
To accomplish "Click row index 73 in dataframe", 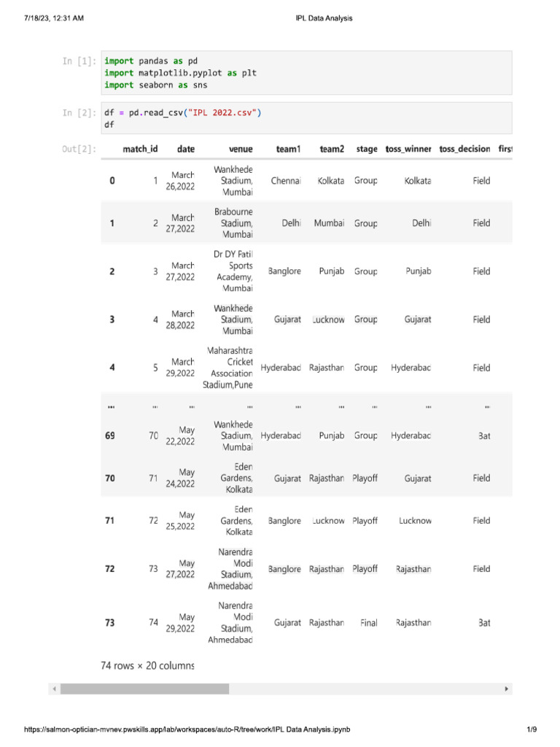I will tap(110, 623).
